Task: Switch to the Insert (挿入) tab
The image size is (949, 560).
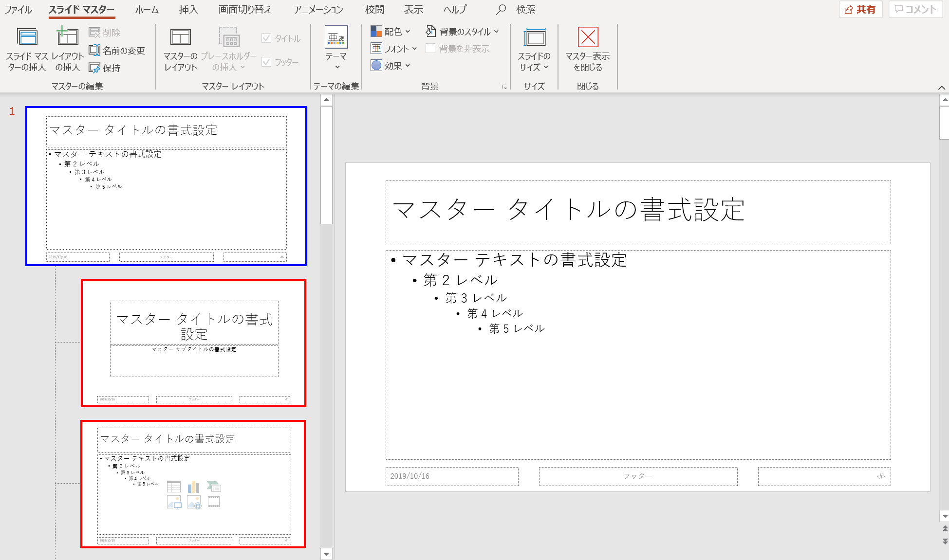Action: coord(188,9)
